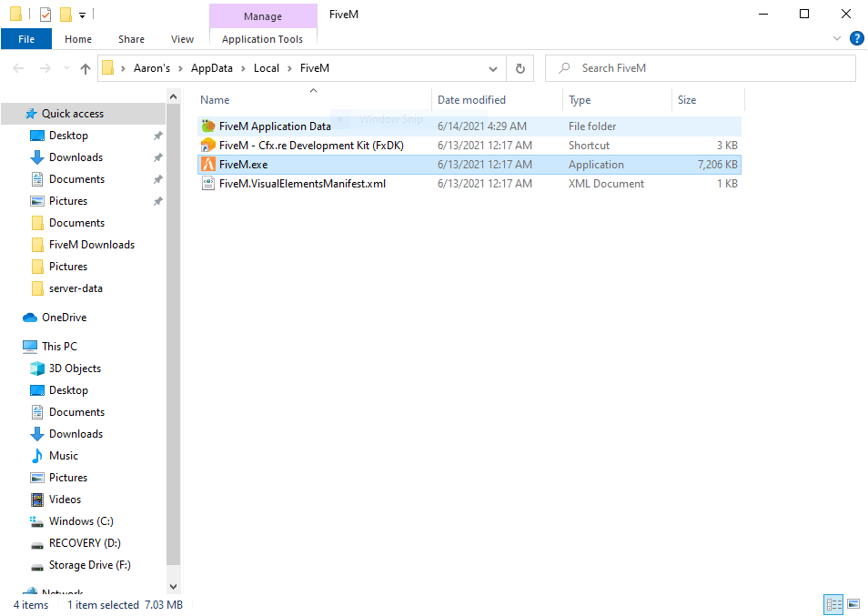Expand the ribbon with chevron

click(837, 39)
